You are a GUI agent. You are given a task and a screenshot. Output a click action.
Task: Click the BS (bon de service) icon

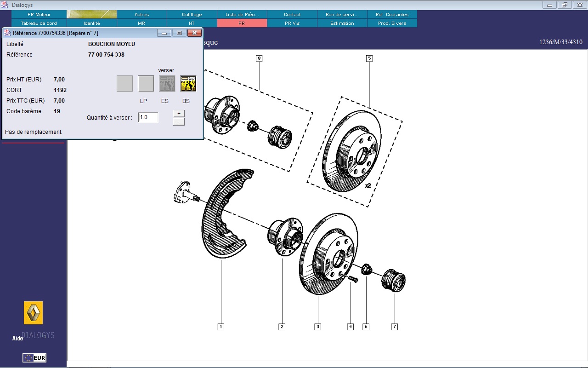[188, 84]
